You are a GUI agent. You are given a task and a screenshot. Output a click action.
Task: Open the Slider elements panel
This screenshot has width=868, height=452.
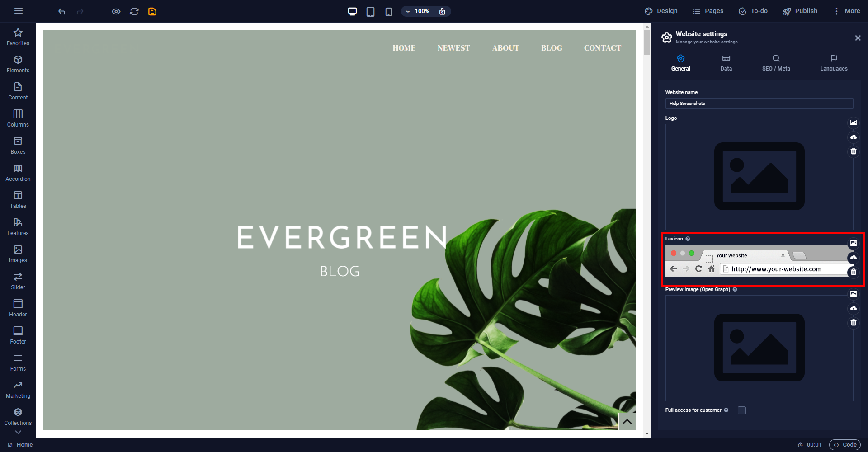(18, 281)
